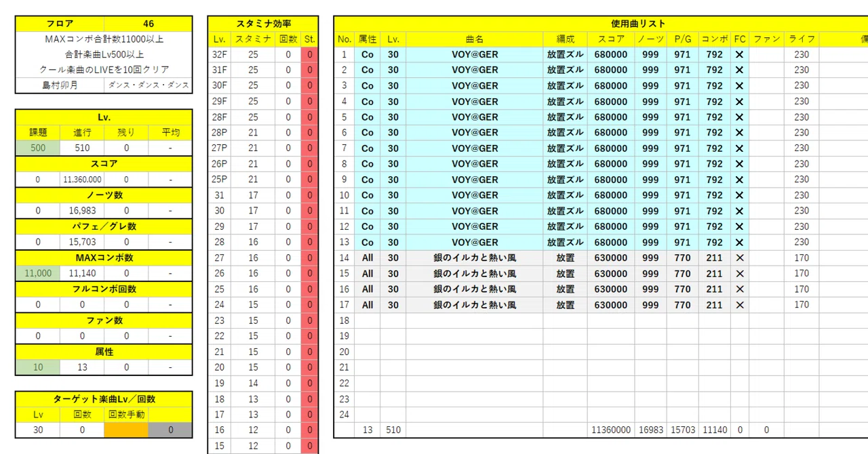Click the 進行 column header
Image resolution: width=868 pixels, height=454 pixels.
pos(82,132)
